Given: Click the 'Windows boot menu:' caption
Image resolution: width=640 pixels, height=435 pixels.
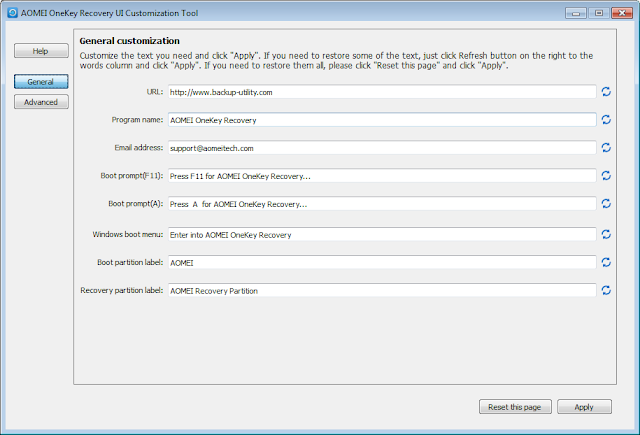Looking at the screenshot, I should [x=128, y=234].
